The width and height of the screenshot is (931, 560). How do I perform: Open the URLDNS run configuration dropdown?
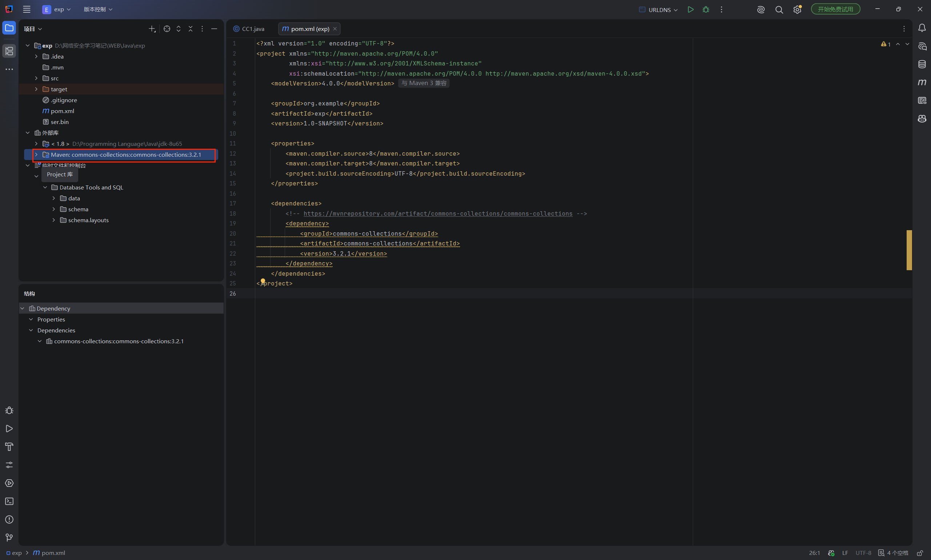pyautogui.click(x=659, y=10)
